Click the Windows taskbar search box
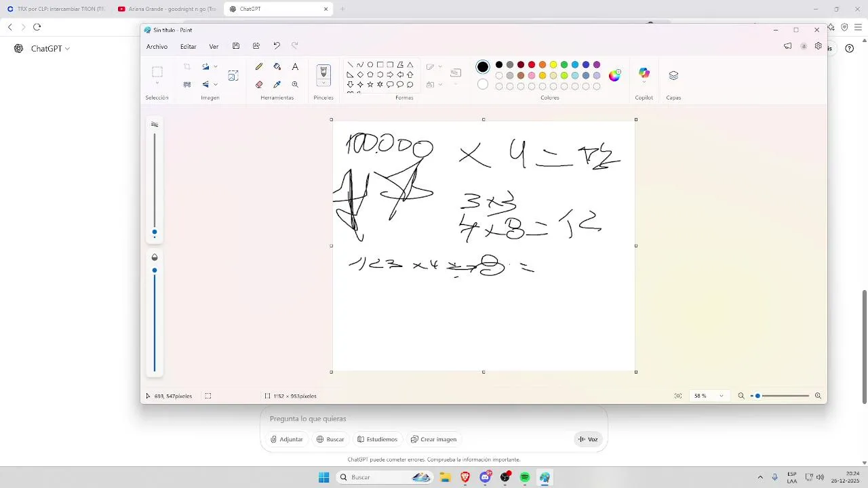This screenshot has width=868, height=488. pos(384,477)
